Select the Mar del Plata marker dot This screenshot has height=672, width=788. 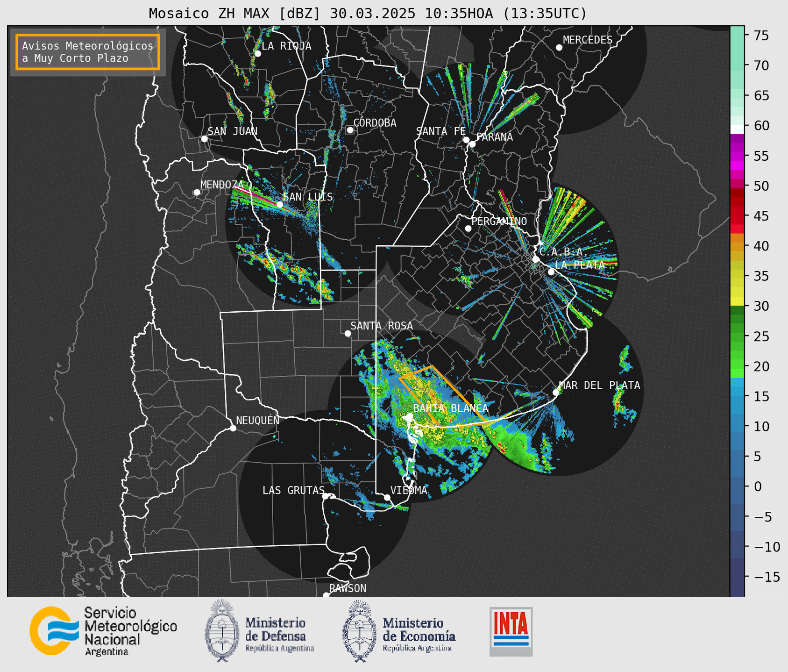pos(555,393)
